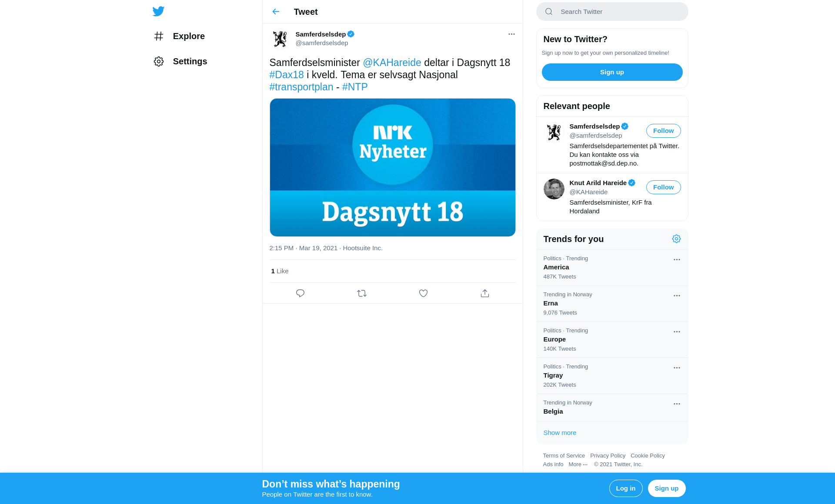Image resolution: width=835 pixels, height=504 pixels.
Task: Share the tweet using the upload icon
Action: tap(485, 293)
